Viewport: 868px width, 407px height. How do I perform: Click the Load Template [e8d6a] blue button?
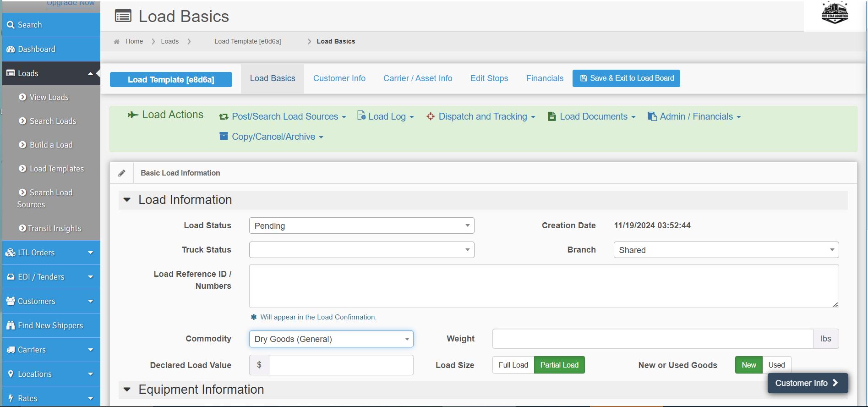(171, 80)
